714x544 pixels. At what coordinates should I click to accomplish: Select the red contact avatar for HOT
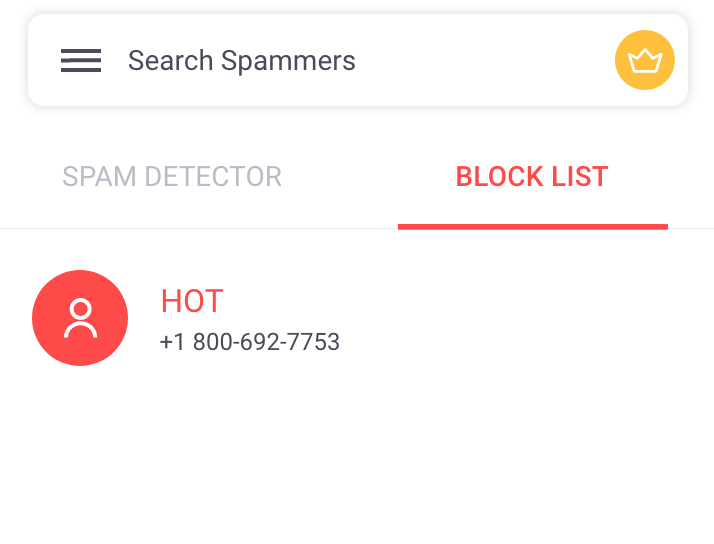point(80,318)
